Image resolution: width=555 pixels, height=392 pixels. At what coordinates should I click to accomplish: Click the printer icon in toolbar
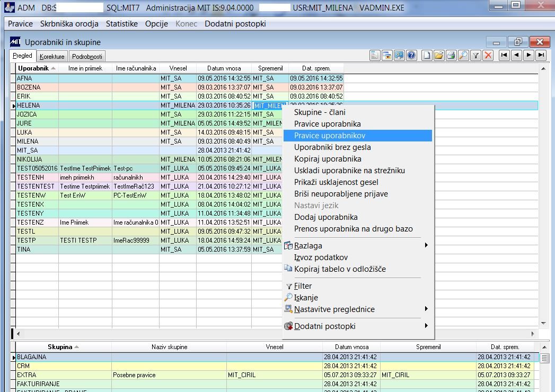(x=451, y=55)
